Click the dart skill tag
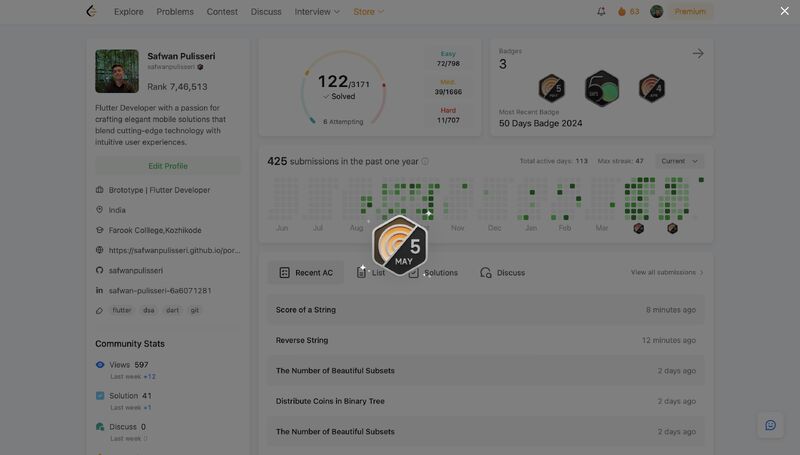 [172, 310]
